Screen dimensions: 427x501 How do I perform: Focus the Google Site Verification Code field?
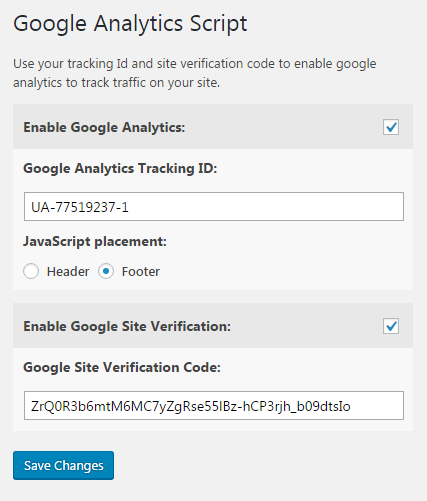point(214,405)
